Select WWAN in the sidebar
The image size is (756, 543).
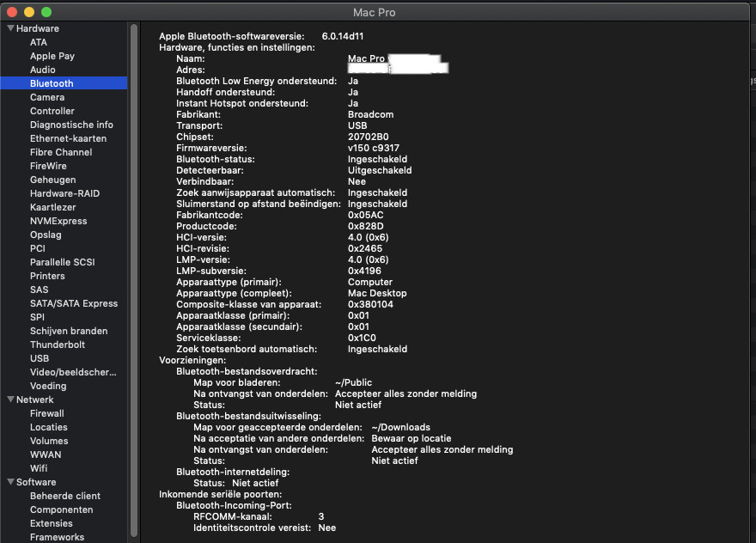[46, 455]
